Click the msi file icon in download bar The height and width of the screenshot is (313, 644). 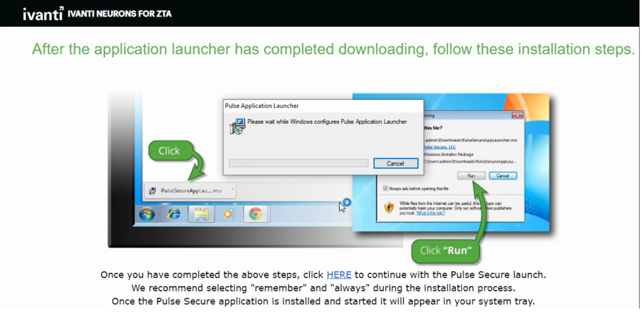[152, 191]
